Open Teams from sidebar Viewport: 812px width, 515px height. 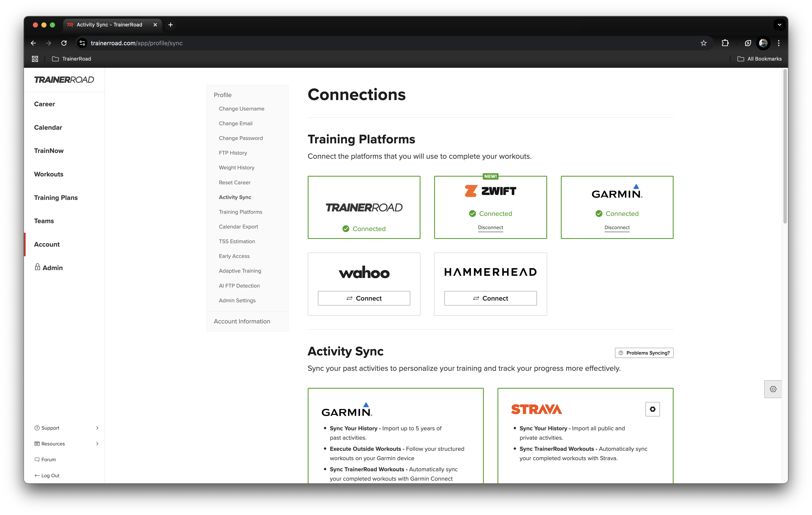[x=44, y=221]
